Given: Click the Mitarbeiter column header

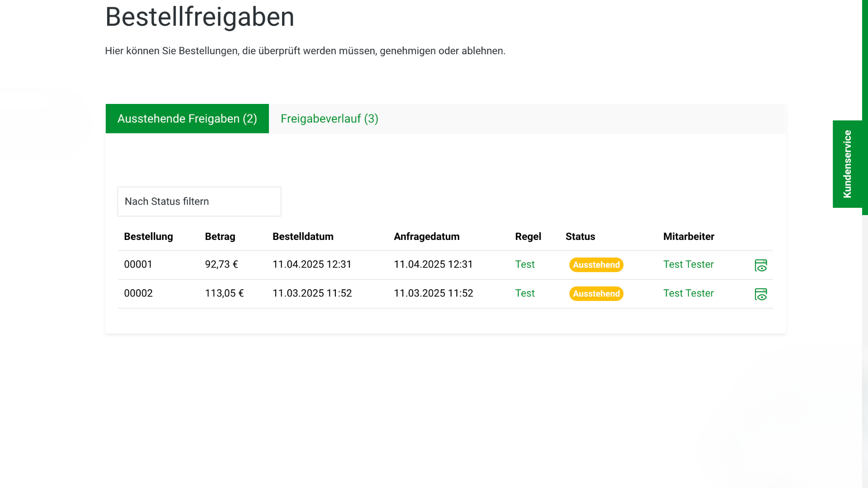Looking at the screenshot, I should pyautogui.click(x=688, y=237).
